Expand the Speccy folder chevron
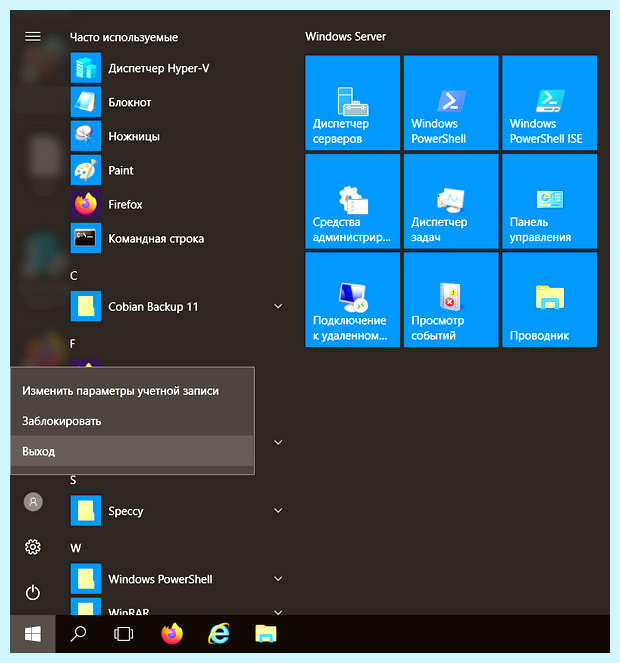Screen dimensions: 620x663 278,510
